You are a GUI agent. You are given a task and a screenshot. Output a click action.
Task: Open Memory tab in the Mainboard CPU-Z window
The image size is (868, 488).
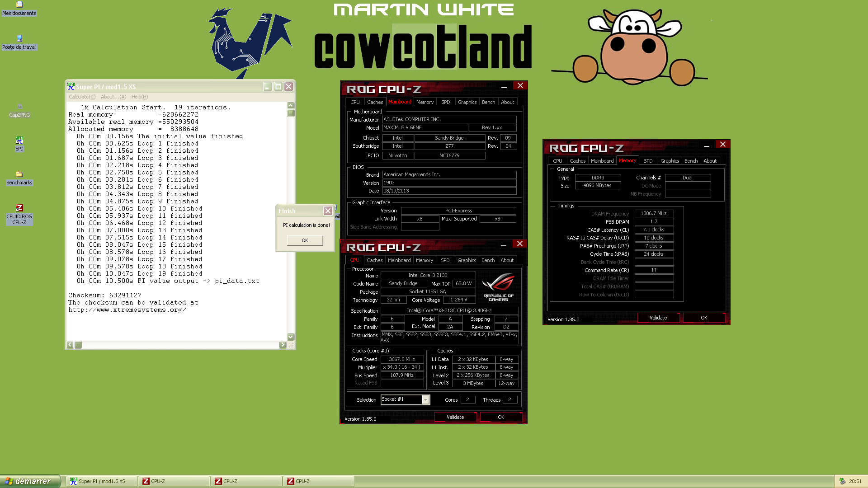(425, 102)
